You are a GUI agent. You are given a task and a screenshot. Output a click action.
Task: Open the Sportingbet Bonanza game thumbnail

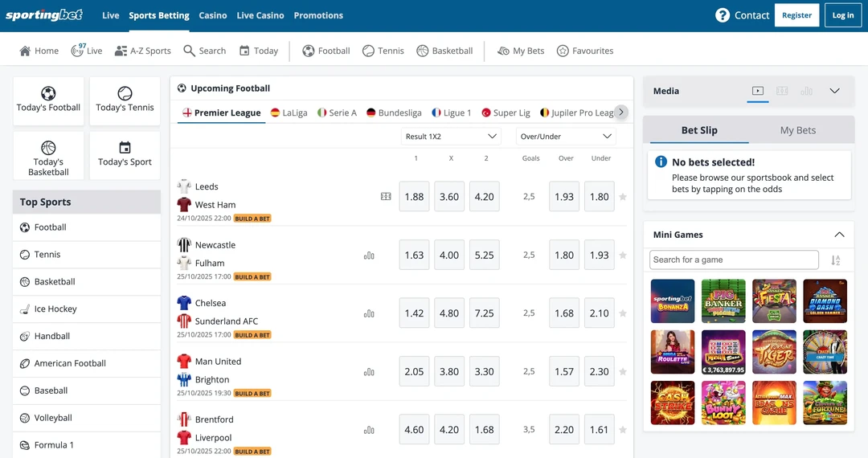tap(673, 301)
